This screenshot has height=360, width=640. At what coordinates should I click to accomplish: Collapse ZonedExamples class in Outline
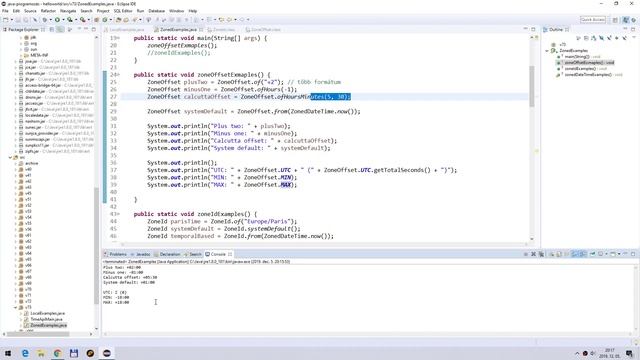tap(547, 51)
